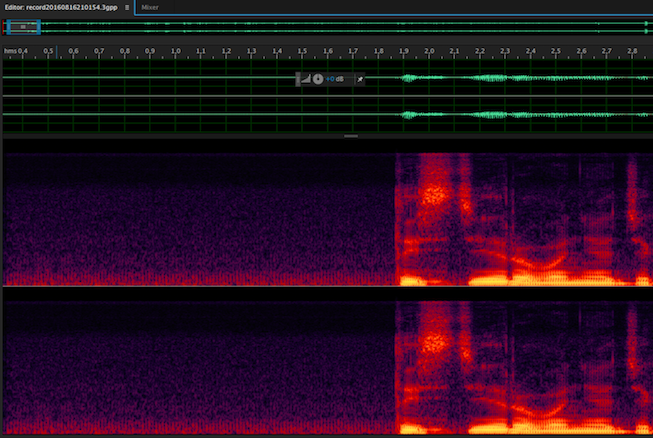
Task: Click the zoom navigator viewport box
Action: (x=22, y=27)
